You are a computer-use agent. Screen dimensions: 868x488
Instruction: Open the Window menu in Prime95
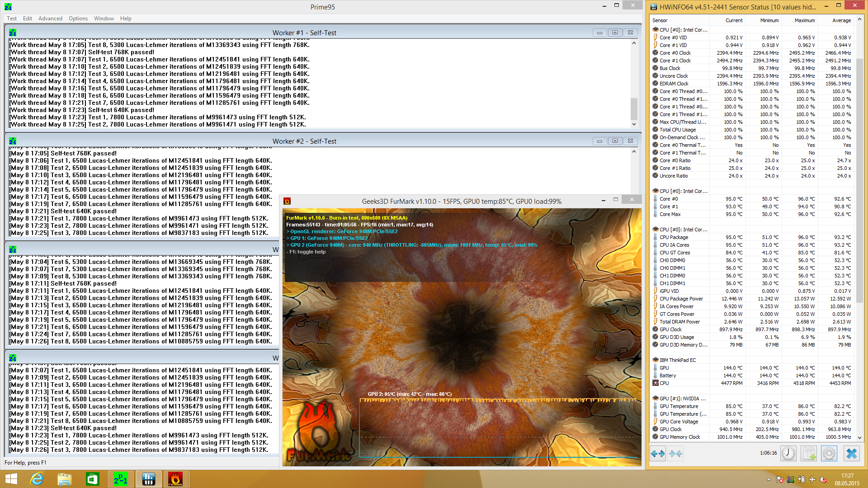point(104,19)
